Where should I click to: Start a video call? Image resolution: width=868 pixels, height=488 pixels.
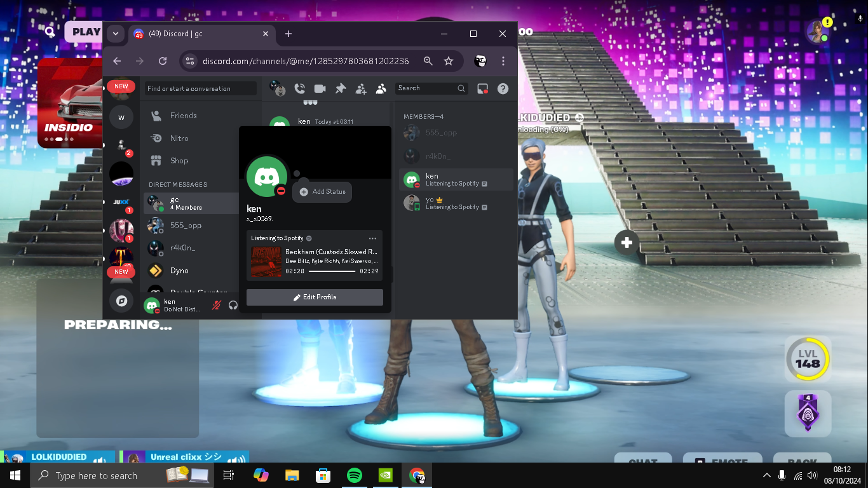click(x=320, y=89)
